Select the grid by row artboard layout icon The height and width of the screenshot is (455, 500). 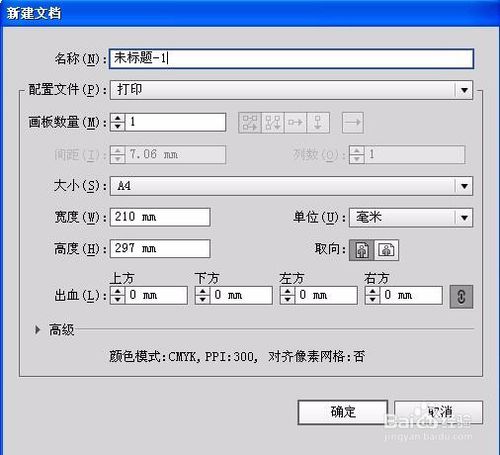[250, 123]
